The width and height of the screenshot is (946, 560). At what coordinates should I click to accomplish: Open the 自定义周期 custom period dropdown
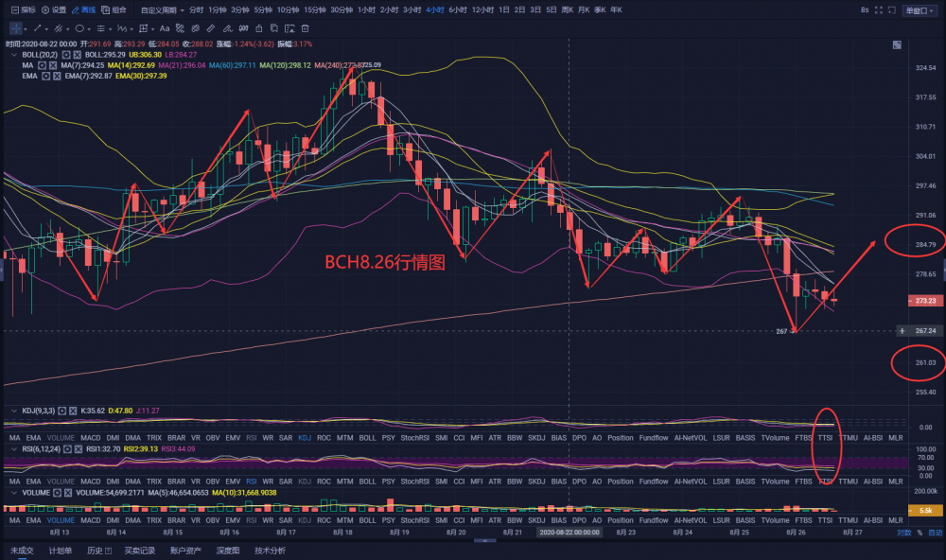point(163,10)
